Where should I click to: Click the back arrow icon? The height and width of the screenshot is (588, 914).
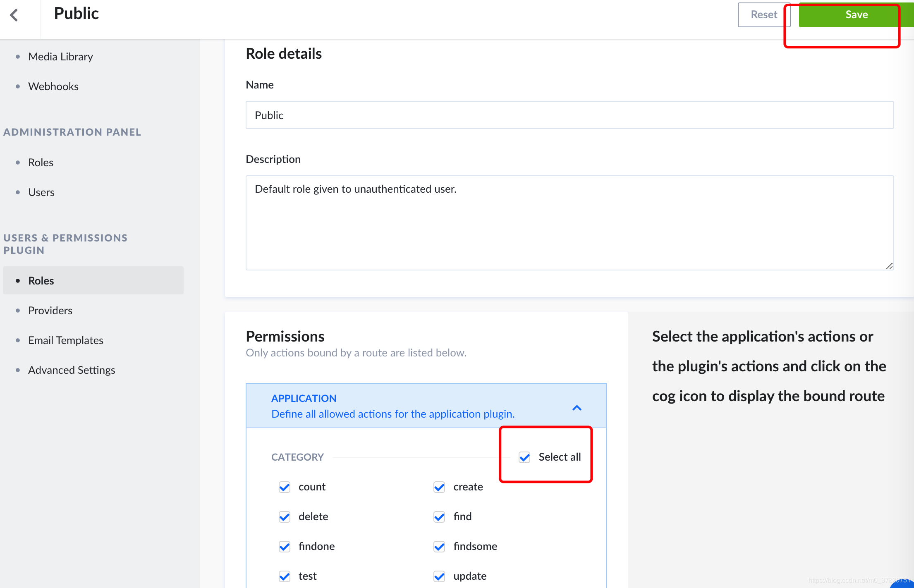(14, 15)
